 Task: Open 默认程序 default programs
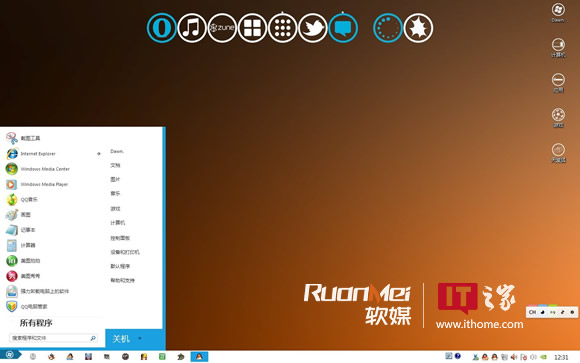point(120,266)
